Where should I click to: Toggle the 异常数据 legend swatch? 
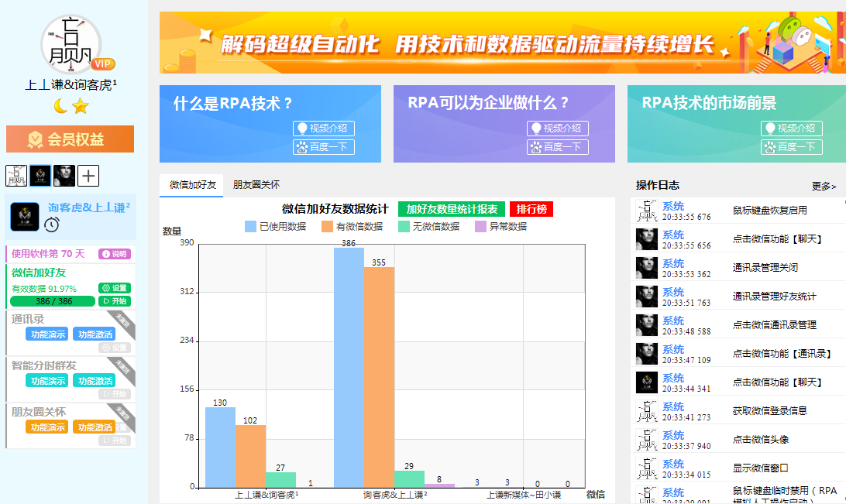tap(481, 226)
